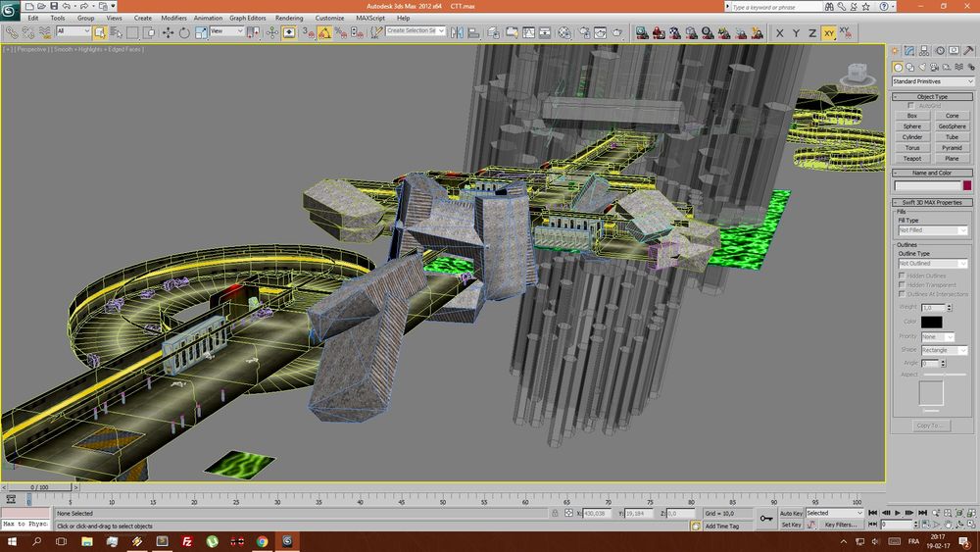The width and height of the screenshot is (980, 552).
Task: Restrict to Z axis constraint
Action: (811, 33)
